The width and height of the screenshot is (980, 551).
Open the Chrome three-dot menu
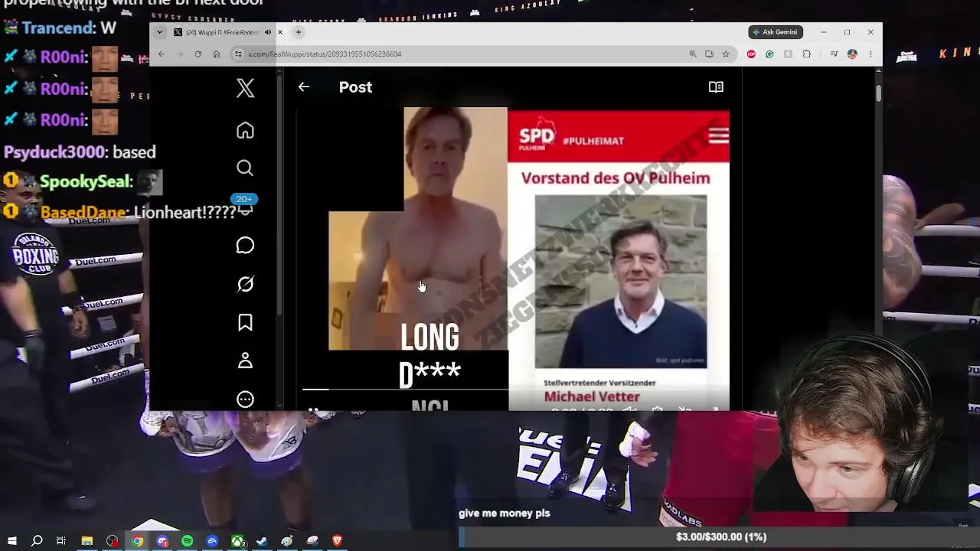pos(871,54)
